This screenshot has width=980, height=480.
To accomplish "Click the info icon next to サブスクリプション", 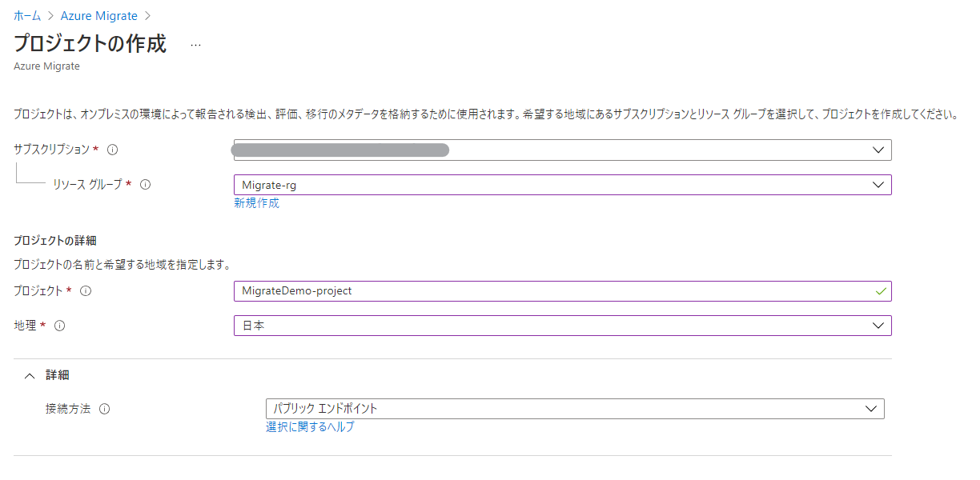I will 113,149.
